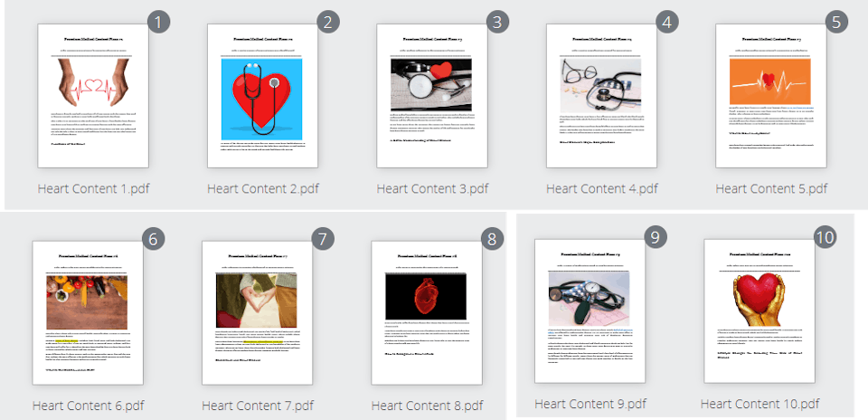This screenshot has width=868, height=420.
Task: Select the circled number 4 badge
Action: (x=667, y=23)
